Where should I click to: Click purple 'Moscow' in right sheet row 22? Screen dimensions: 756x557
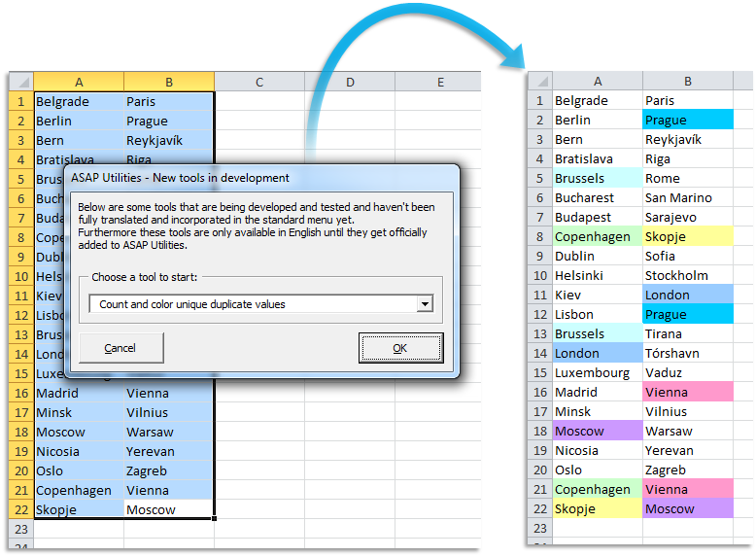[688, 508]
